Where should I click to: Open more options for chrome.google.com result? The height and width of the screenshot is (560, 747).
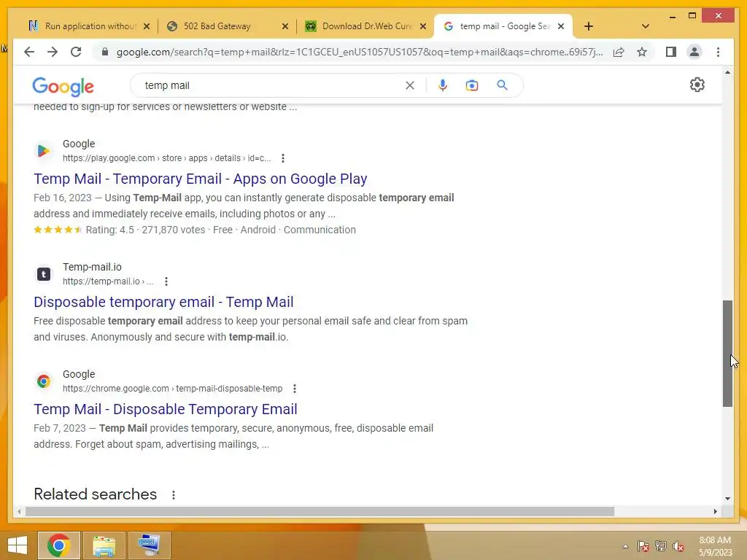click(295, 389)
